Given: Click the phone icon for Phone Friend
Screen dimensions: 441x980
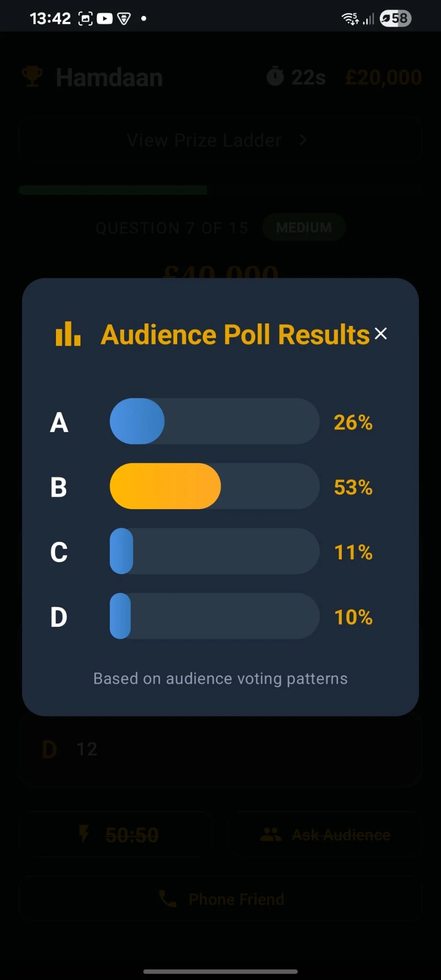Looking at the screenshot, I should pos(168,899).
